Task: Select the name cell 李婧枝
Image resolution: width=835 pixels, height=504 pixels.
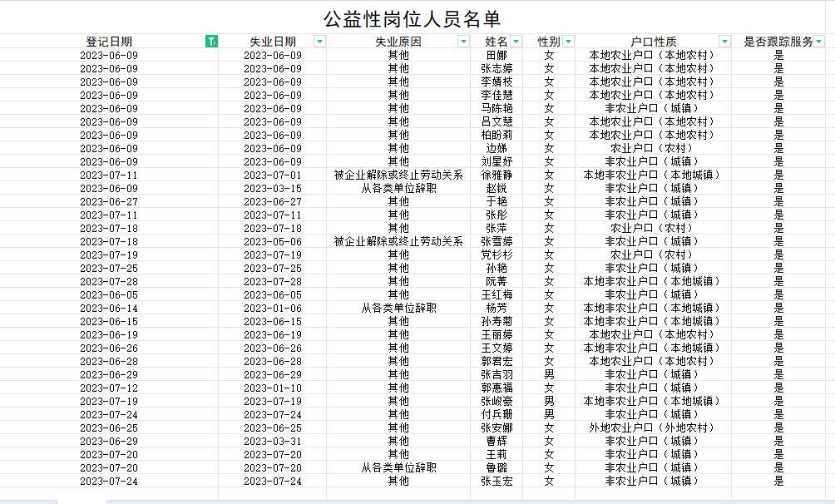Action: pos(497,82)
